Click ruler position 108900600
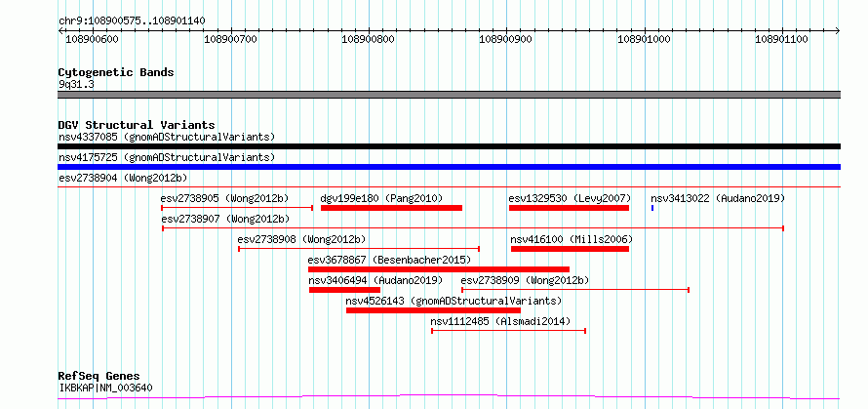Image resolution: width=868 pixels, height=409 pixels. [x=92, y=39]
